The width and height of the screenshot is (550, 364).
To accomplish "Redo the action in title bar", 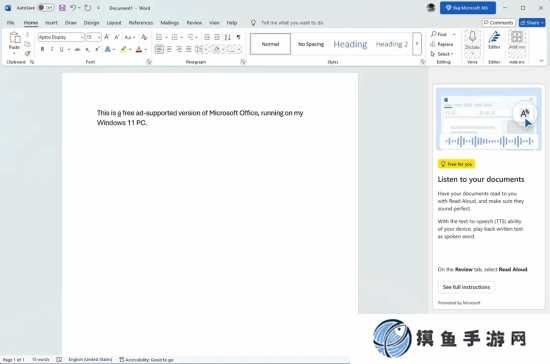I will (x=88, y=8).
